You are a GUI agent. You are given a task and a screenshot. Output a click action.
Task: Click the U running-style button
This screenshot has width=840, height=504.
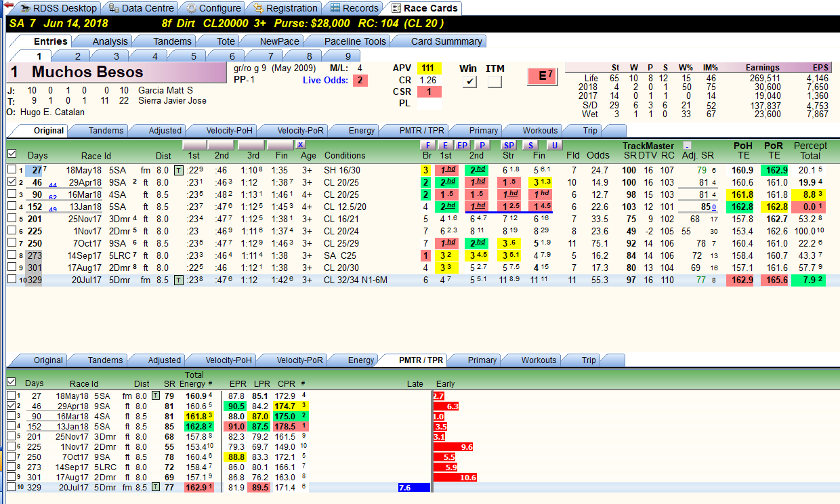click(554, 145)
